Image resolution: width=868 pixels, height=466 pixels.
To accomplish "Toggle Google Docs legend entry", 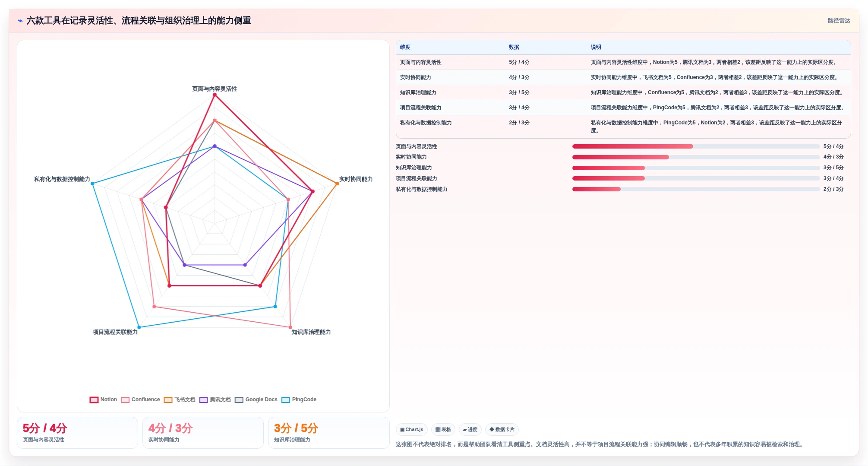I will tap(256, 399).
